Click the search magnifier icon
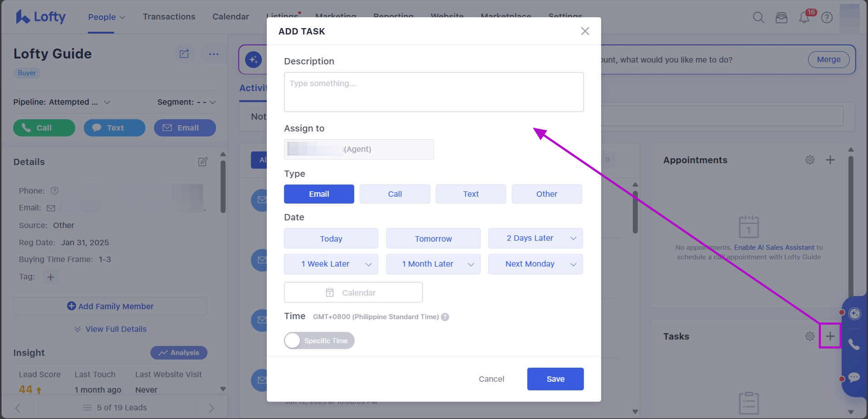 click(758, 18)
